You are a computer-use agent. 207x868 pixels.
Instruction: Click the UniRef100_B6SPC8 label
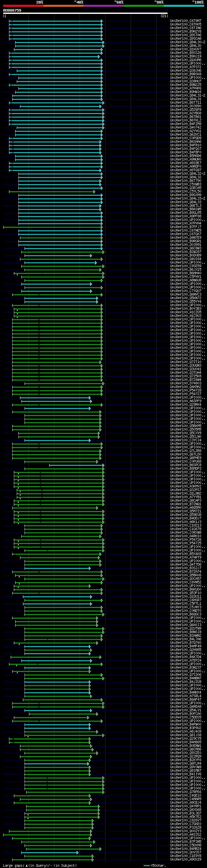click(x=186, y=465)
